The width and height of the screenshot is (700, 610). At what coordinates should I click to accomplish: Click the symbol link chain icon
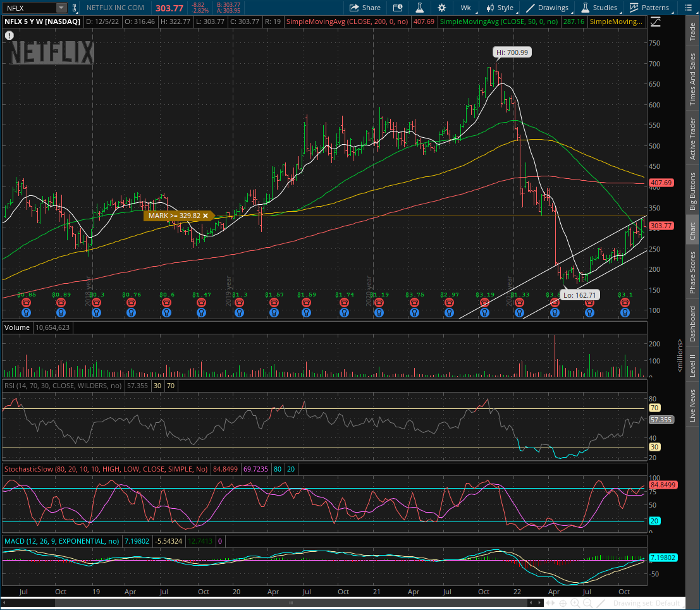click(x=74, y=8)
